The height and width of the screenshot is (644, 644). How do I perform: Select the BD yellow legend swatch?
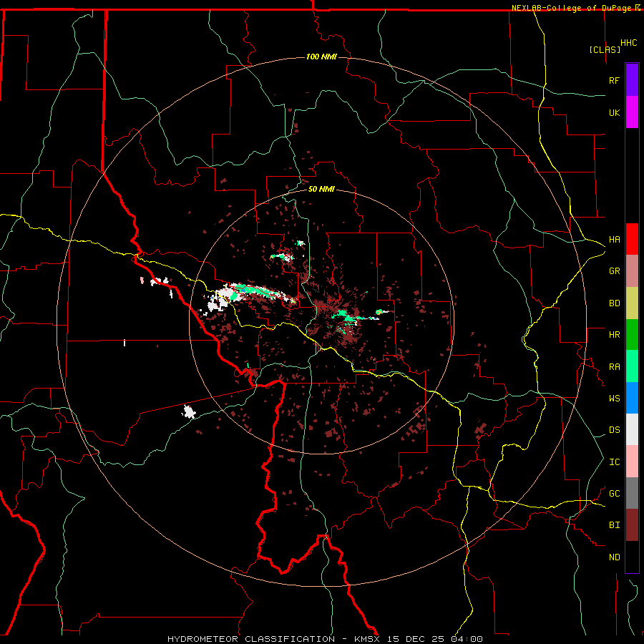[632, 303]
